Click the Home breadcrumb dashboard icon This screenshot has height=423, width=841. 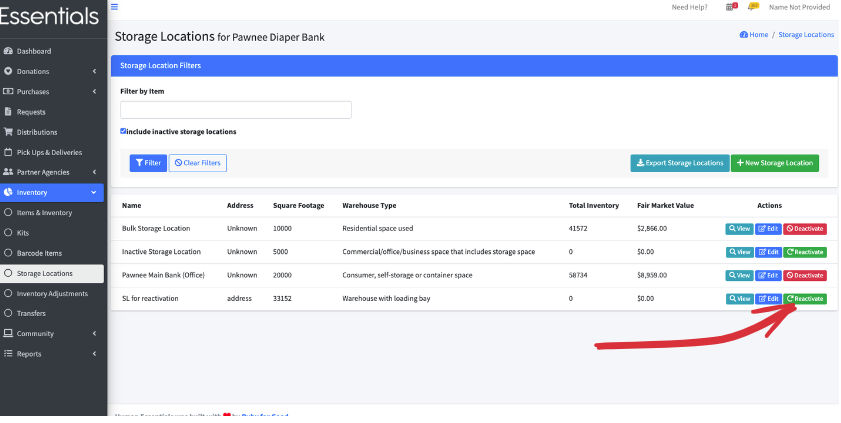(x=743, y=34)
